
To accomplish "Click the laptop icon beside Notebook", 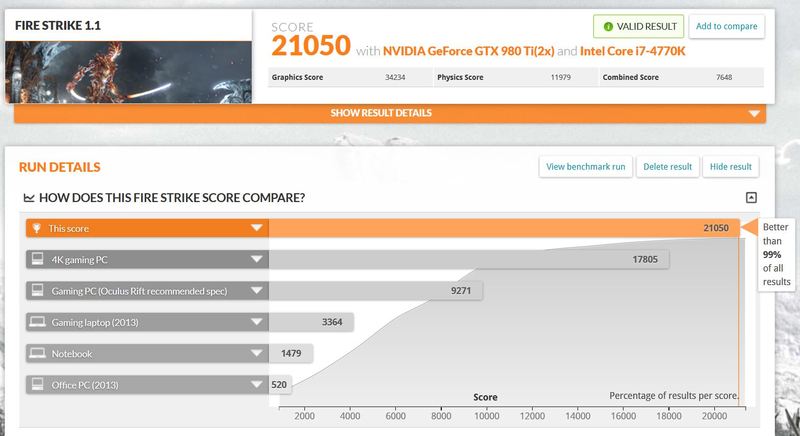I will 38,353.
